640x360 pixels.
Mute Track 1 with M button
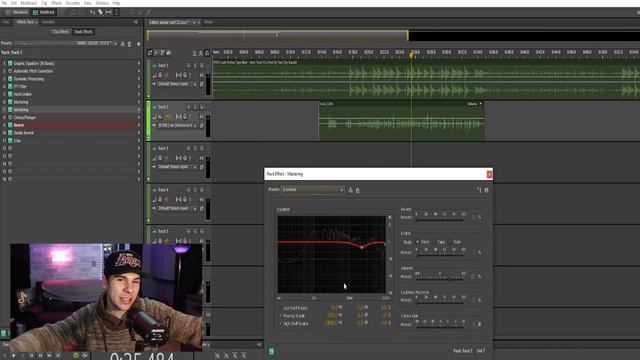tap(189, 66)
